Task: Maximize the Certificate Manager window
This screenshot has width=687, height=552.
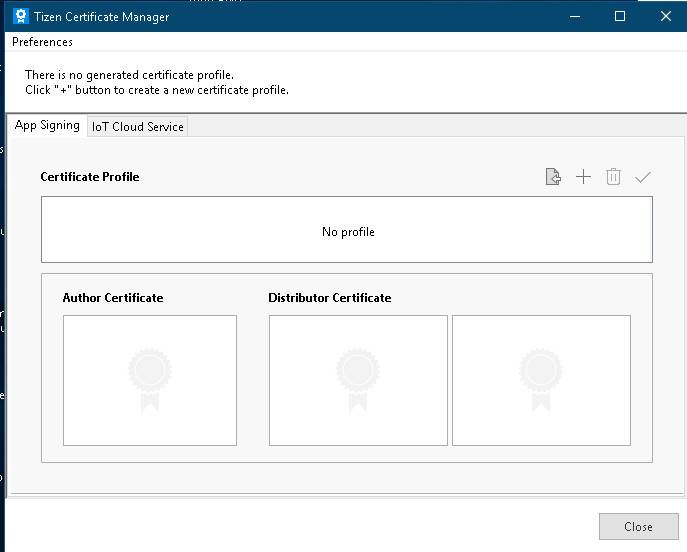Action: pos(620,17)
